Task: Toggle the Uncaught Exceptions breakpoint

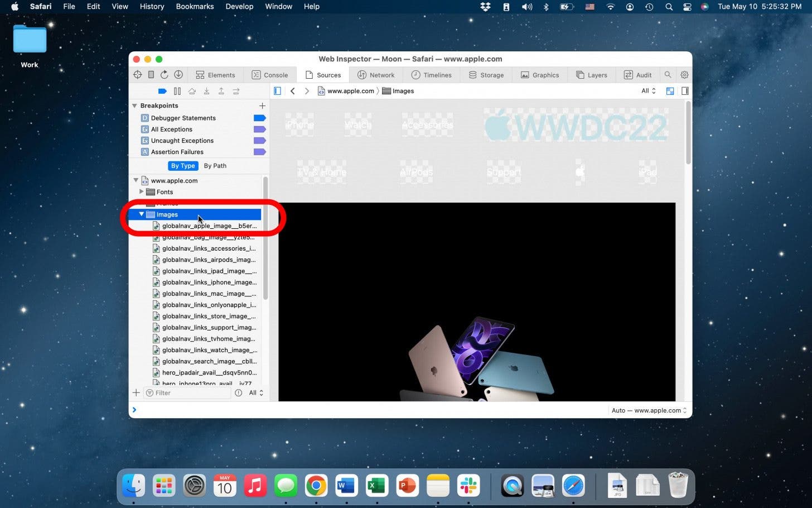Action: coord(259,141)
